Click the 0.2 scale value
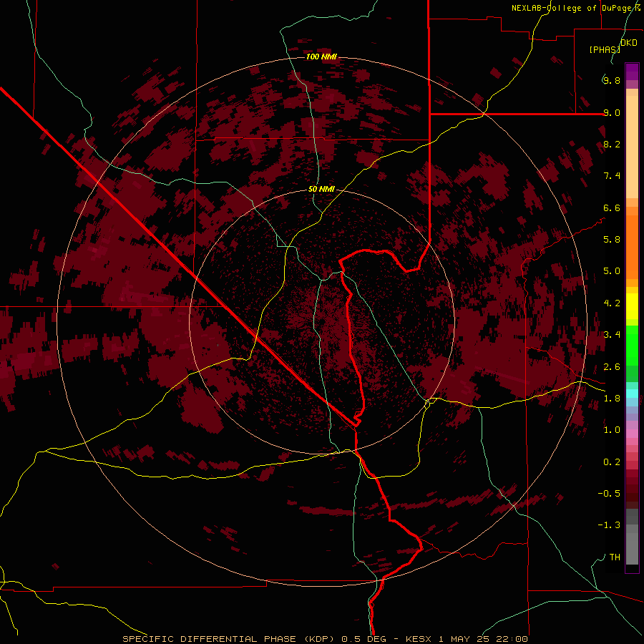 (611, 462)
